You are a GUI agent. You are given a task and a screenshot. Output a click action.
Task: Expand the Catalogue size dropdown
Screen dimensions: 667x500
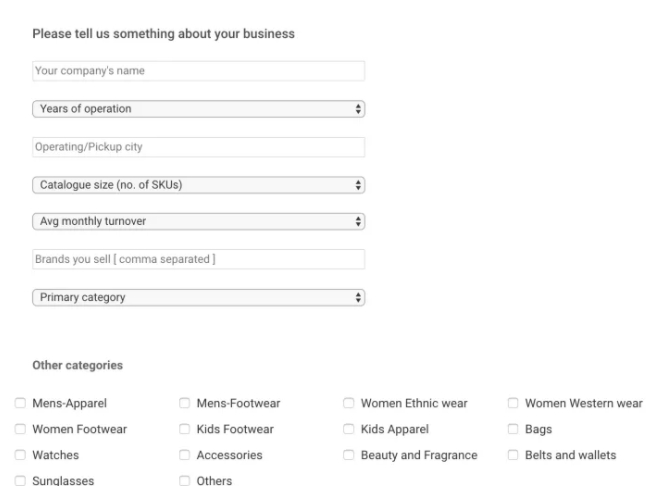(x=198, y=184)
